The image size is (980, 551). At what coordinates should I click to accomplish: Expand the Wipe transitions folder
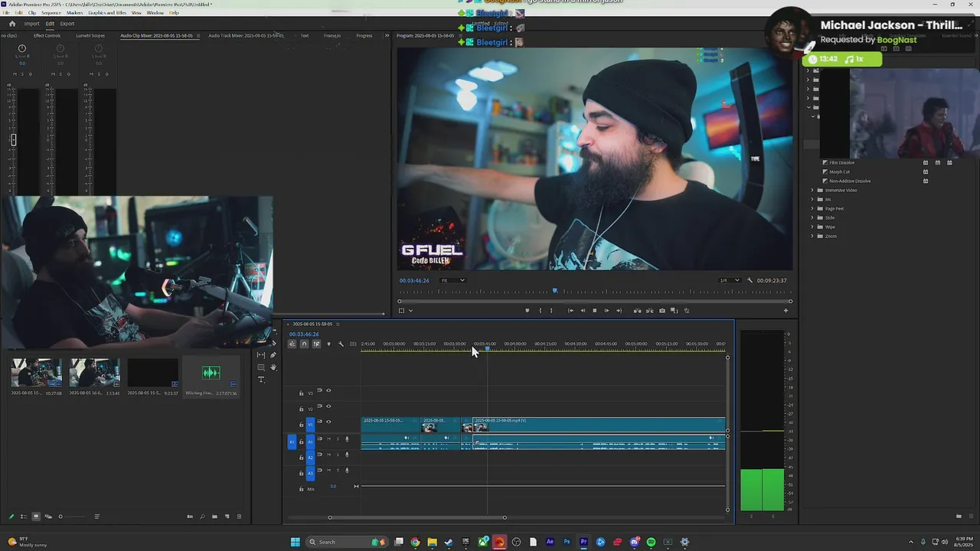[x=812, y=227]
